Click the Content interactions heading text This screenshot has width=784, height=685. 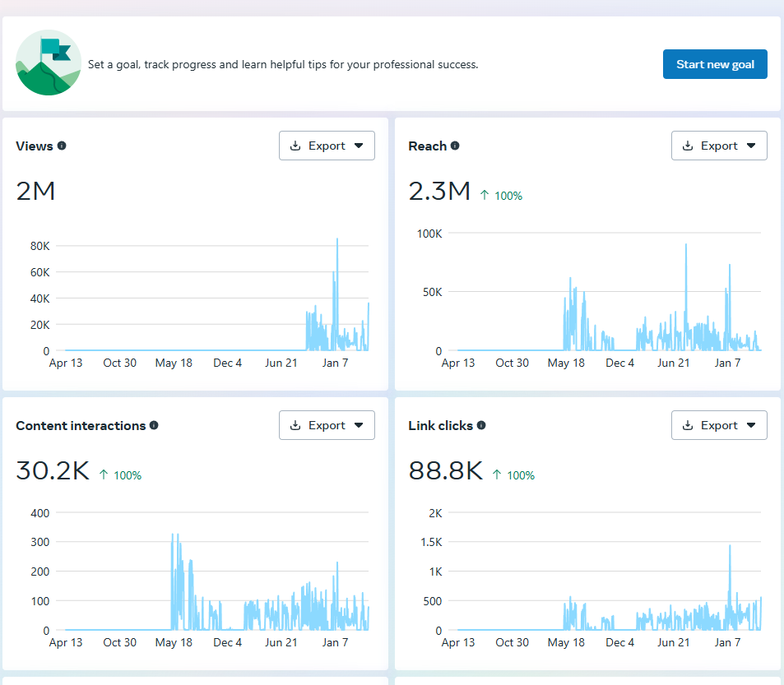81,426
